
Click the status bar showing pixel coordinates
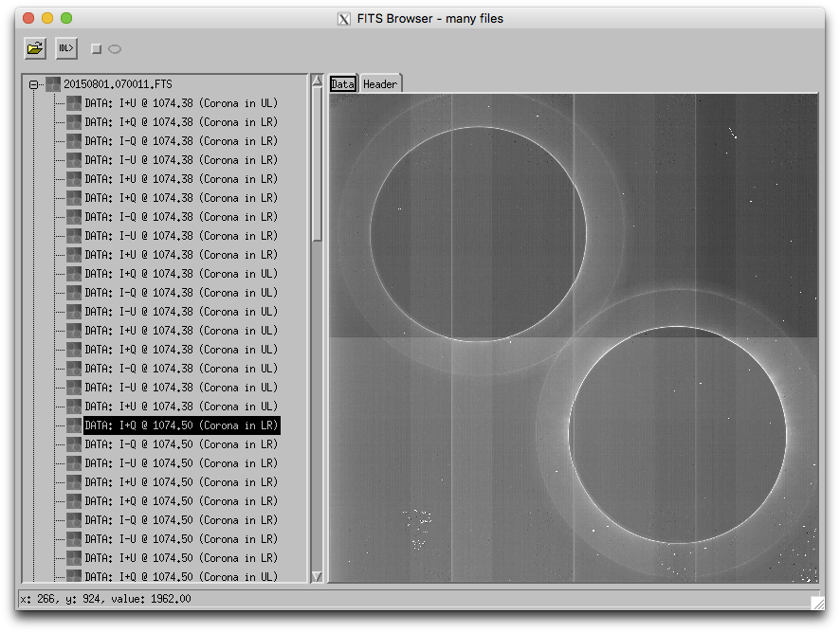(104, 598)
